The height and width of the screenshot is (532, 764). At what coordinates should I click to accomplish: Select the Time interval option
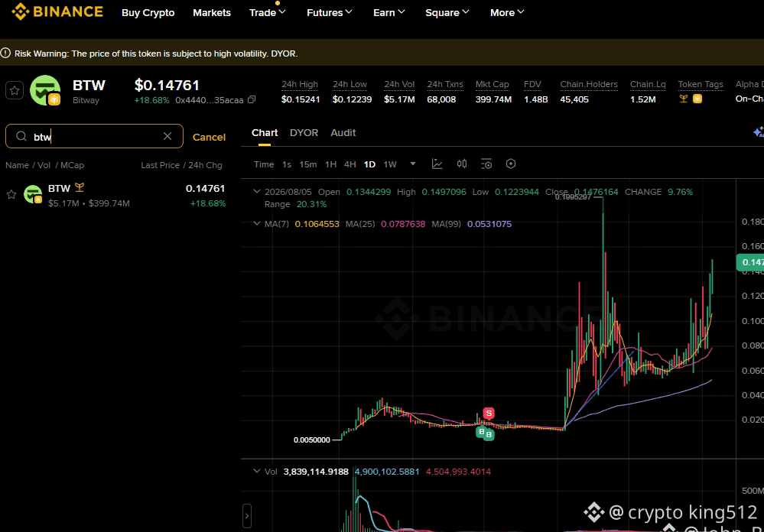click(264, 164)
